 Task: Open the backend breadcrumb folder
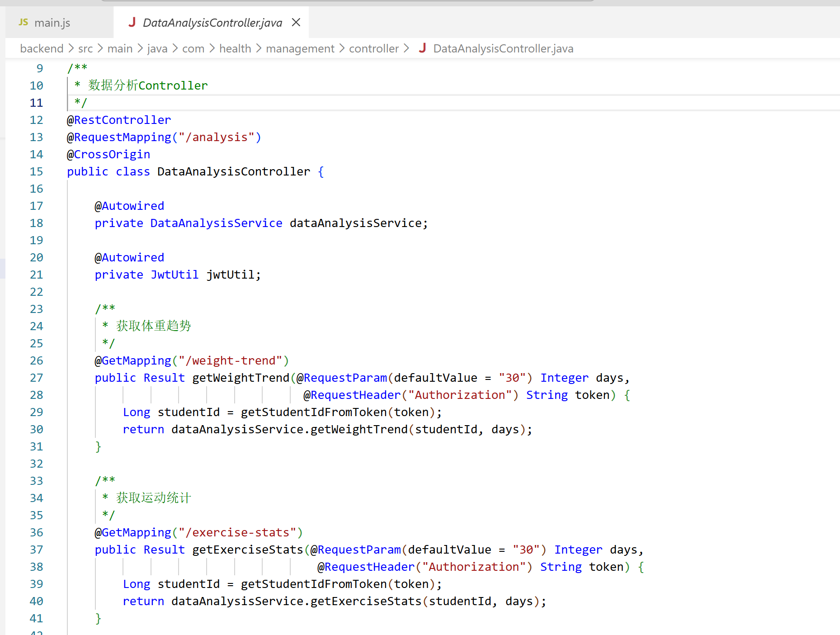42,48
